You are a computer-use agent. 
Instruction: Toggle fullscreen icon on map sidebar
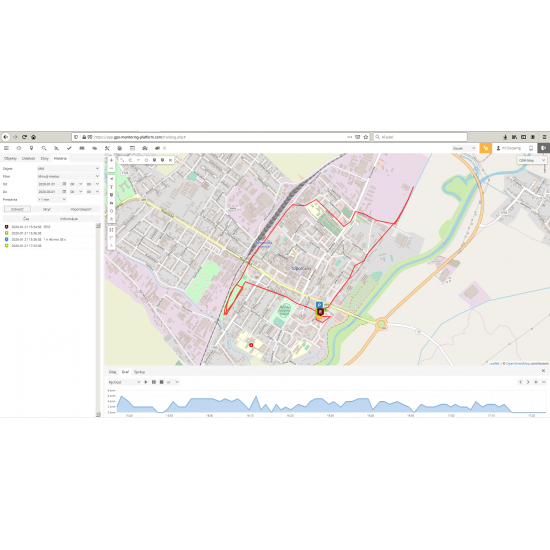[x=112, y=230]
